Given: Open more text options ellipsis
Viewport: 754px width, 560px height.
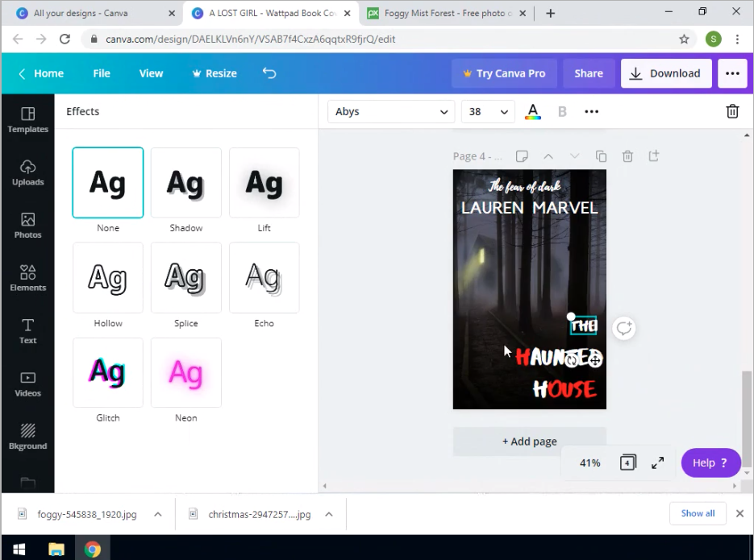Looking at the screenshot, I should click(x=591, y=111).
